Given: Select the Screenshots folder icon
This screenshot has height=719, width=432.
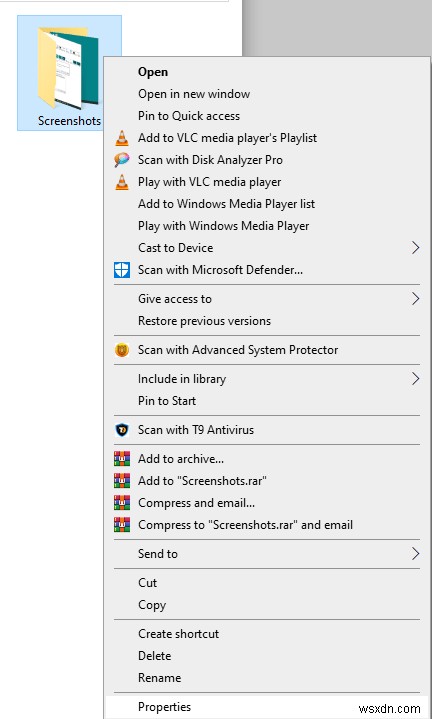Looking at the screenshot, I should coord(68,67).
